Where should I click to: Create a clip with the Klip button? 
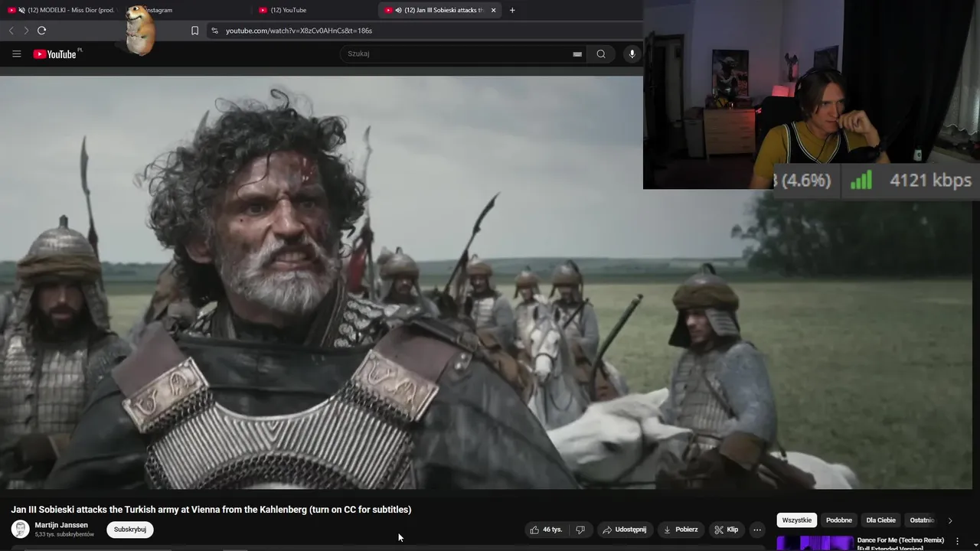(726, 530)
